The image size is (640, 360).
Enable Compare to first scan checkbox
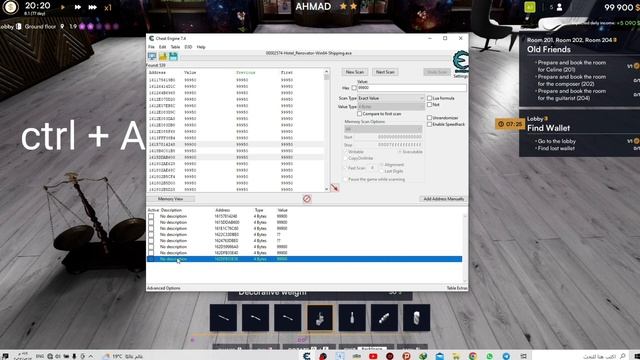point(359,113)
